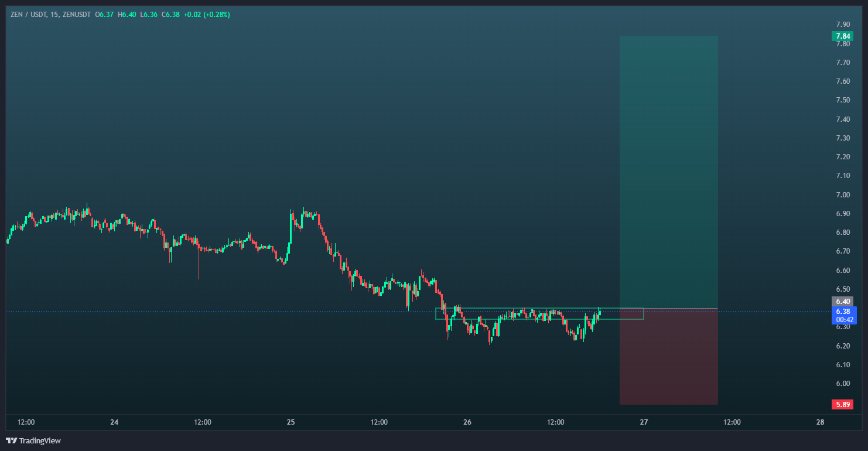Click the open value O6.37 in legend
Image resolution: width=868 pixels, height=451 pixels.
tap(104, 14)
